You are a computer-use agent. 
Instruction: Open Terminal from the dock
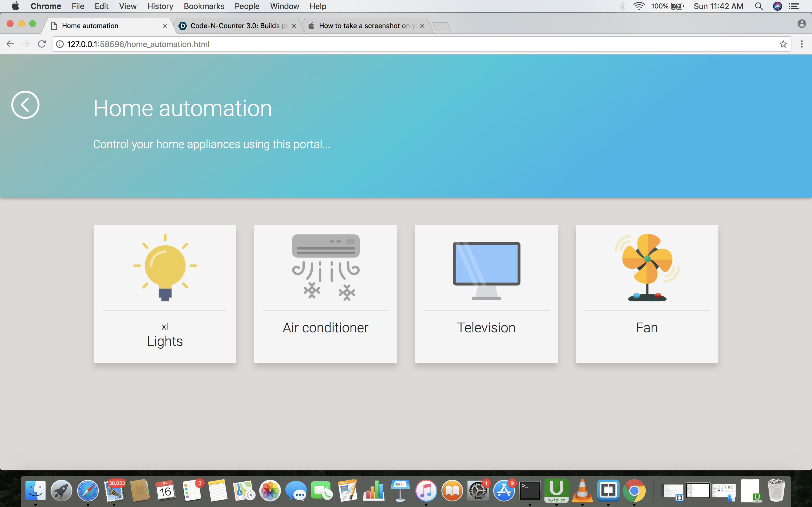tap(530, 491)
